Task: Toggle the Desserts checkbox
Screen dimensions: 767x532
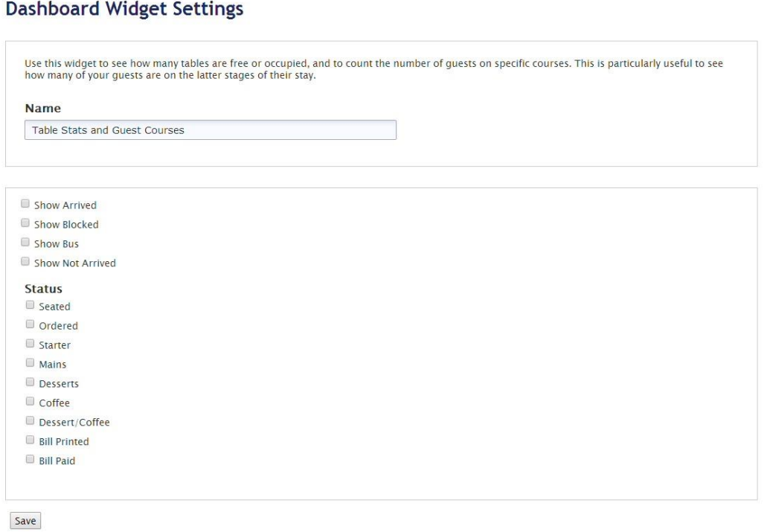Action: (30, 382)
